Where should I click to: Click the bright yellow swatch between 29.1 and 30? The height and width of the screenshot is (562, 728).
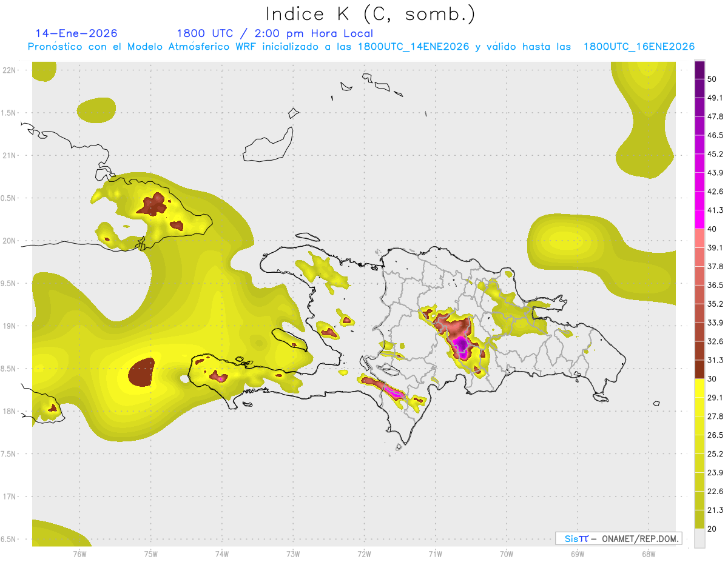pos(700,388)
